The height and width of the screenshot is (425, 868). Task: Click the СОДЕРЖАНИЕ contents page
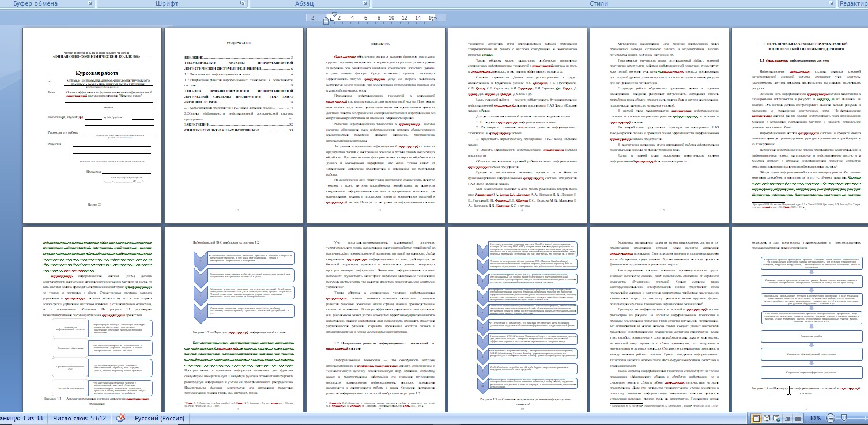(234, 126)
